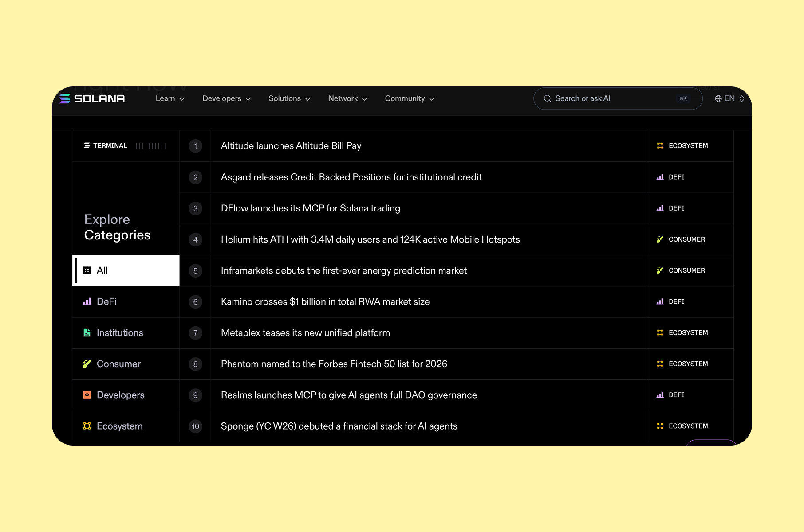Viewport: 804px width, 532px height.
Task: Select the DeFi category bar-chart icon
Action: [x=87, y=301]
